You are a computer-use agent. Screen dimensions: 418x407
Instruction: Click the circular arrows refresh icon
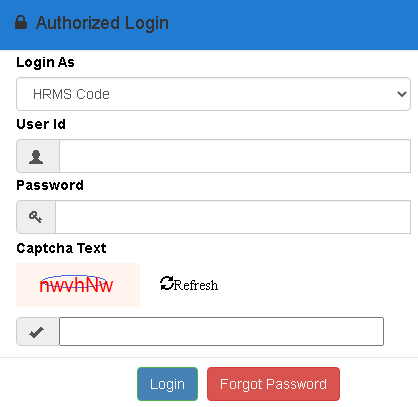point(167,283)
